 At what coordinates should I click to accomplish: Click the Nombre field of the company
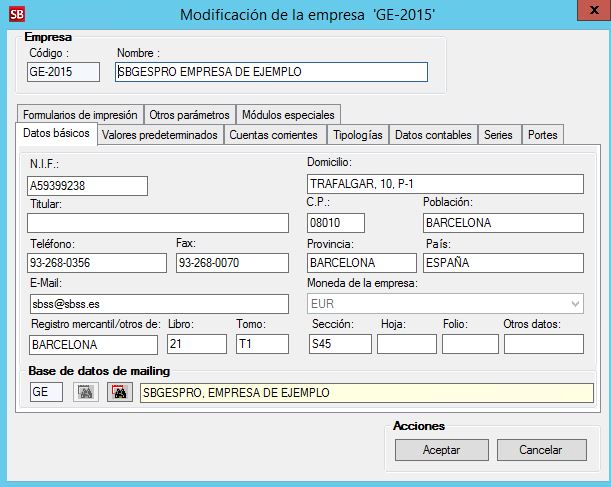271,72
